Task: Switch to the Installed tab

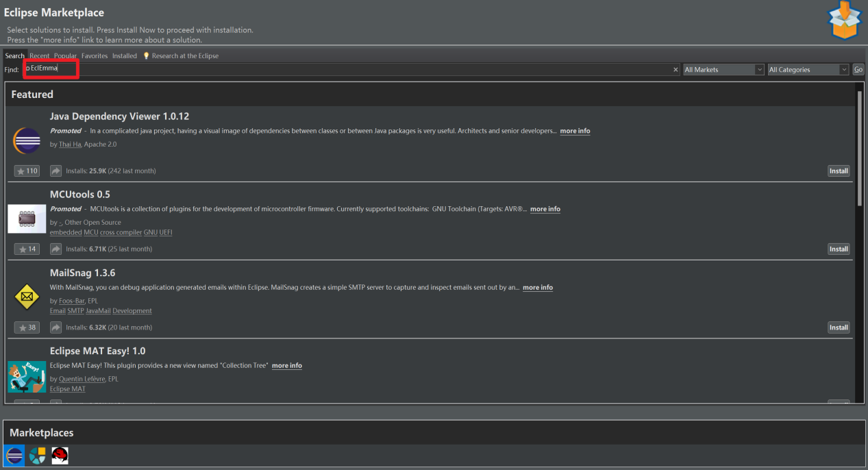Action: [125, 55]
